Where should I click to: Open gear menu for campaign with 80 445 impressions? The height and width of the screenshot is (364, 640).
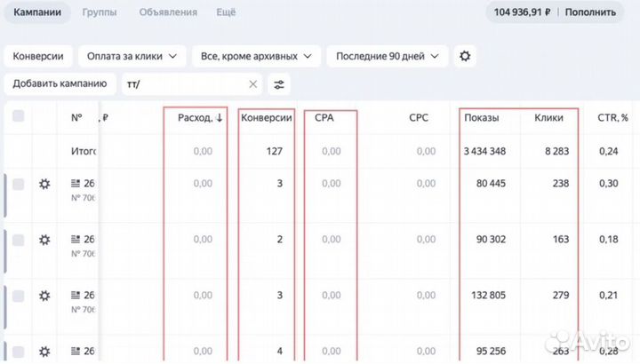[45, 184]
